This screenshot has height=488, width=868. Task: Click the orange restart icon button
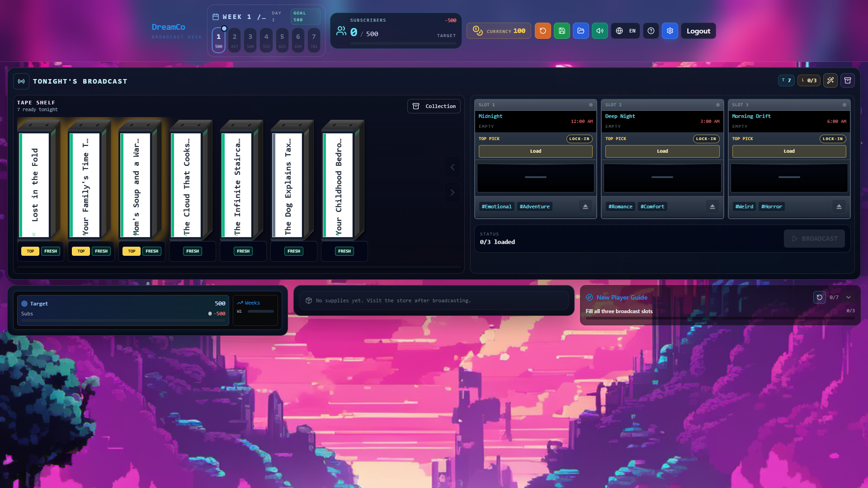542,31
